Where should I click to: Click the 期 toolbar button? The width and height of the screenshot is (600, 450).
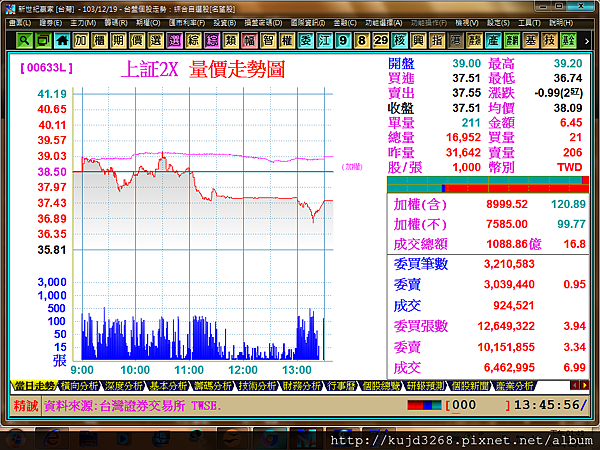click(x=118, y=40)
